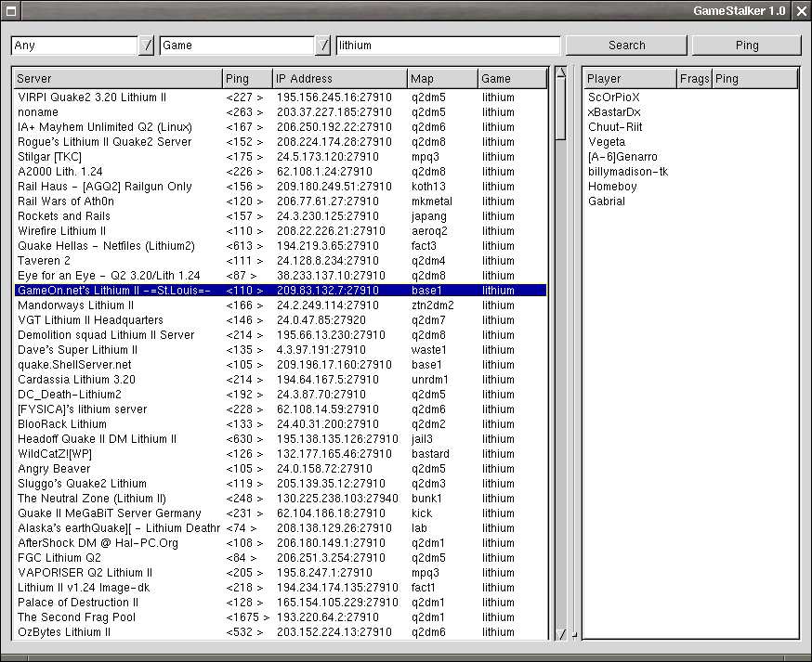Click the Map column header

tap(442, 79)
